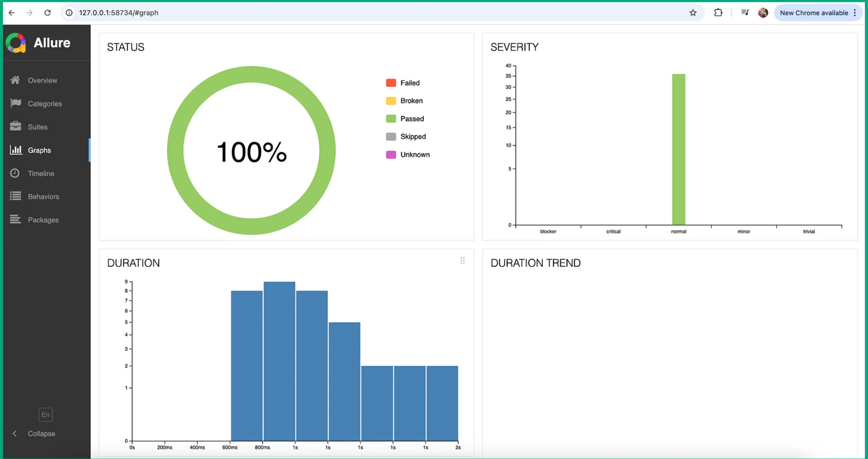Viewport: 868px width, 459px height.
Task: Click the Suites briefcase icon
Action: (15, 126)
